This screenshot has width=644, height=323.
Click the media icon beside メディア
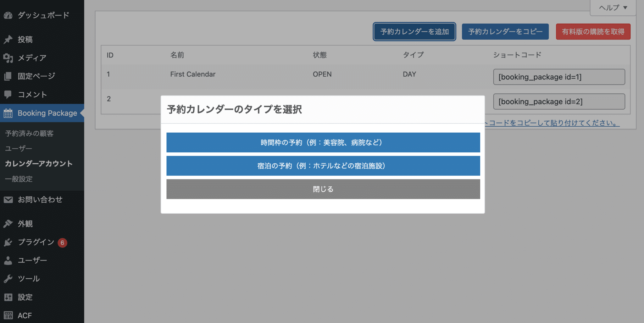[8, 58]
